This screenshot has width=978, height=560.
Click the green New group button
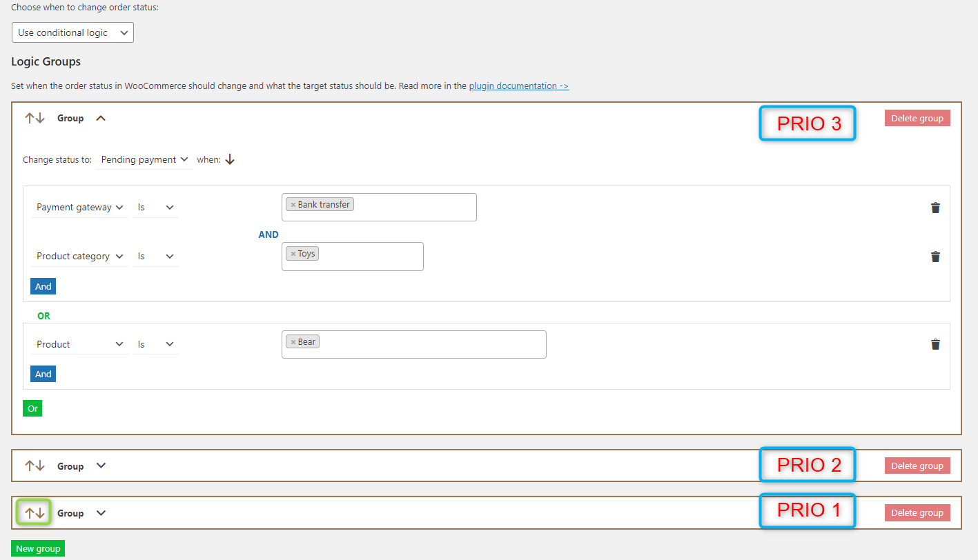tap(37, 548)
